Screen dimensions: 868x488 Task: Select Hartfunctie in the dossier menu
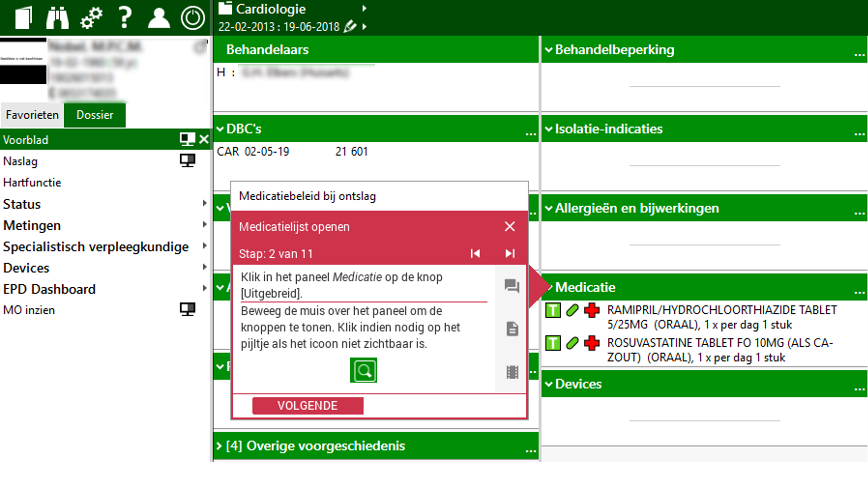coord(32,183)
